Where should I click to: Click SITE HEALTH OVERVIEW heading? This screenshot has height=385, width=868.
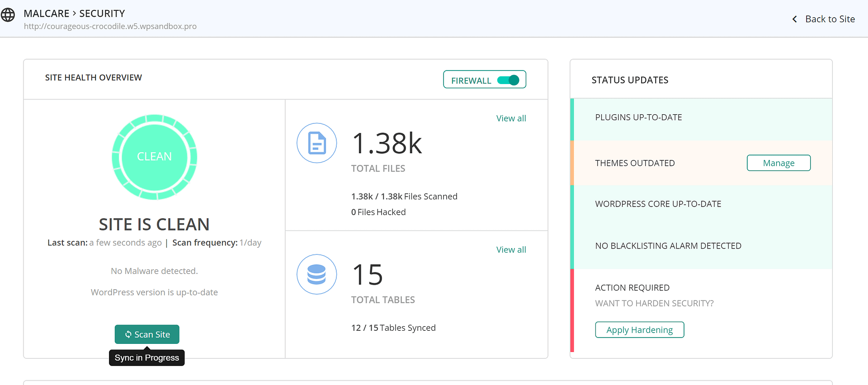click(x=94, y=78)
